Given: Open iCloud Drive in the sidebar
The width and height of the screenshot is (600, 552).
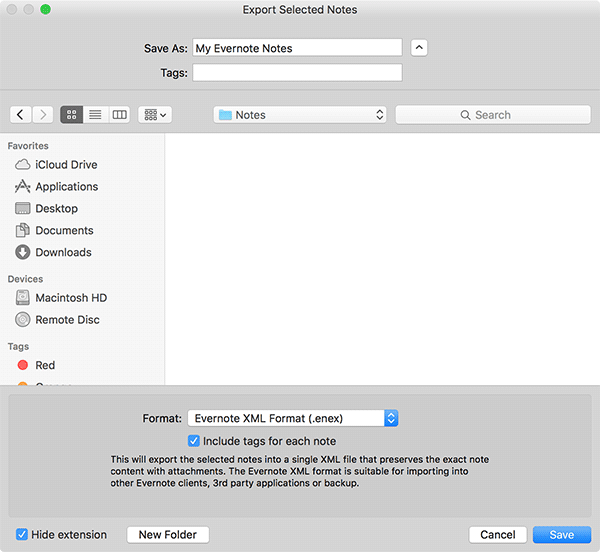Looking at the screenshot, I should [56, 165].
